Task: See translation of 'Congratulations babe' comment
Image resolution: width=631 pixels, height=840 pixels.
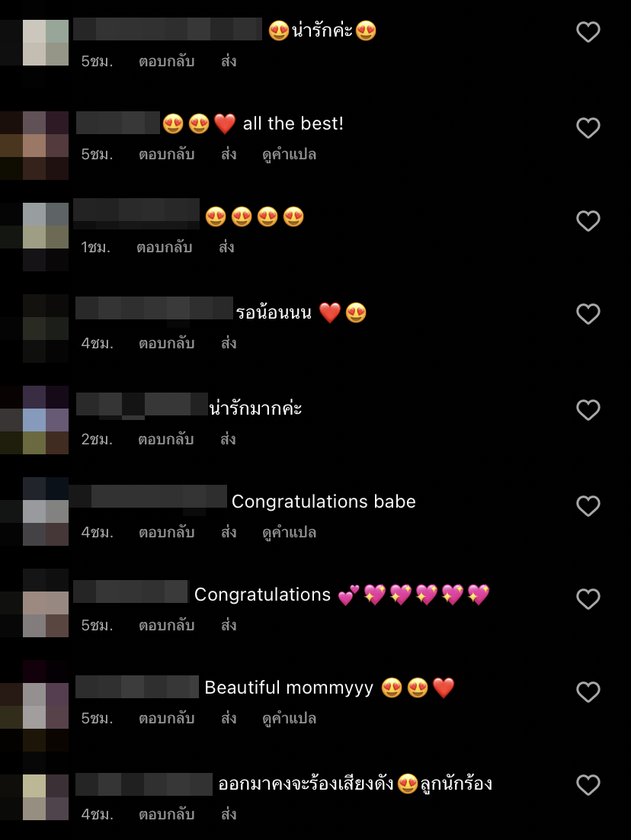Action: tap(290, 533)
